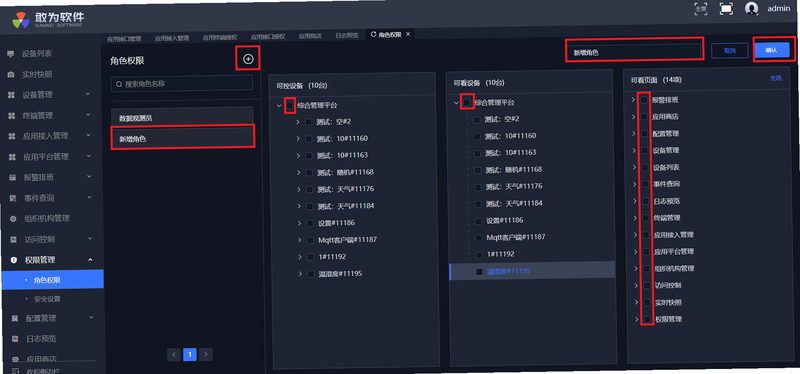The image size is (800, 374).
Task: Collapse 综合管理平台 tree in 可看设备 panel
Action: (x=456, y=103)
